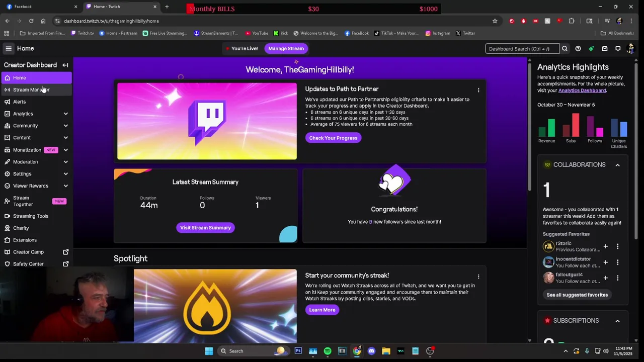644x362 pixels.
Task: Click the Stream Manager sidebar icon
Action: [7, 89]
